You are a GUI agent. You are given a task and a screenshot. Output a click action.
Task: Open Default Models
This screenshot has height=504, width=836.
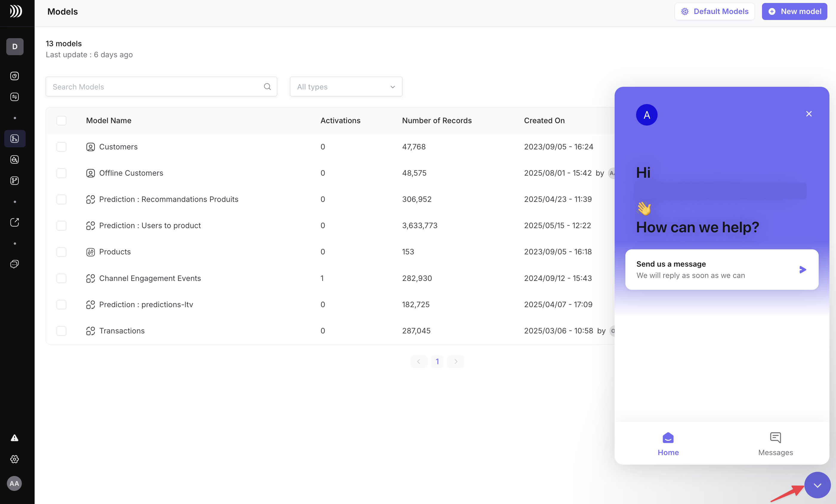click(x=714, y=12)
